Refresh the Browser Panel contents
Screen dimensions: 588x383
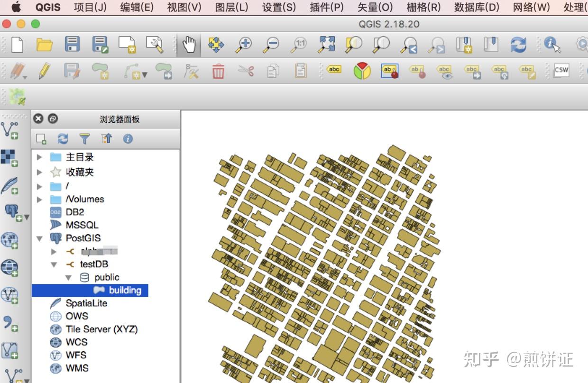(62, 138)
